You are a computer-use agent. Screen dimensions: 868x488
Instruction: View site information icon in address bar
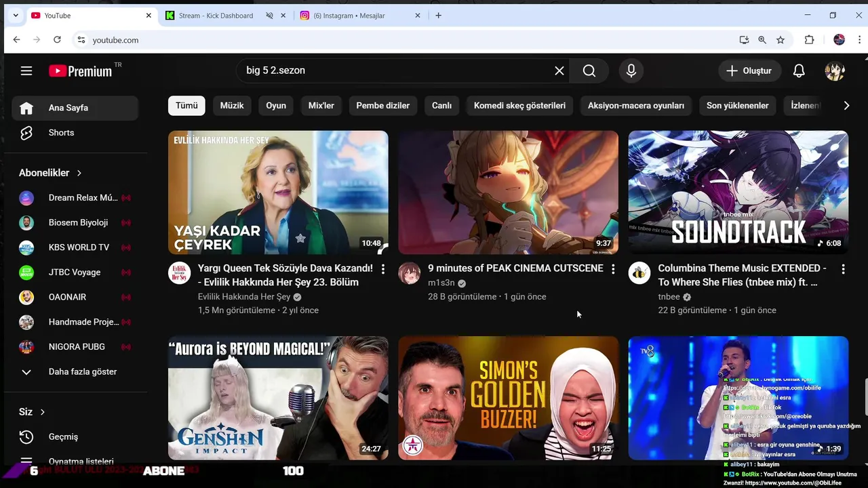pyautogui.click(x=81, y=40)
